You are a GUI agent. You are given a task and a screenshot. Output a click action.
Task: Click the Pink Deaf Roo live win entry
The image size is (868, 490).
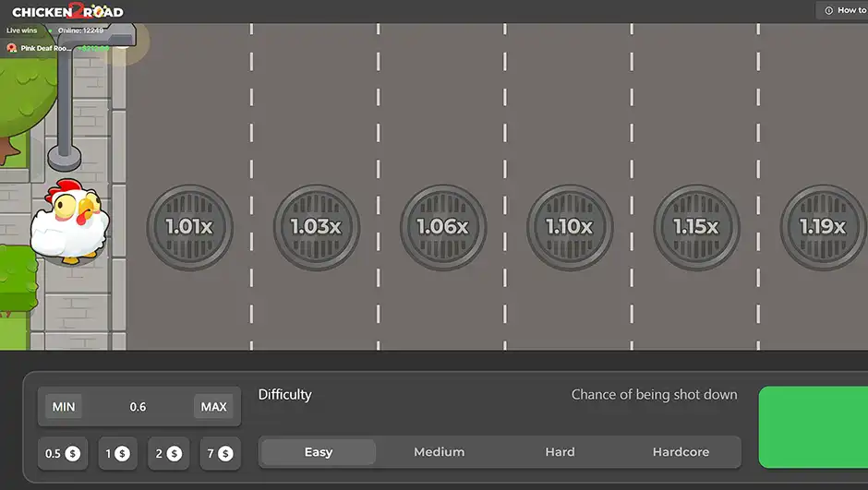[58, 48]
